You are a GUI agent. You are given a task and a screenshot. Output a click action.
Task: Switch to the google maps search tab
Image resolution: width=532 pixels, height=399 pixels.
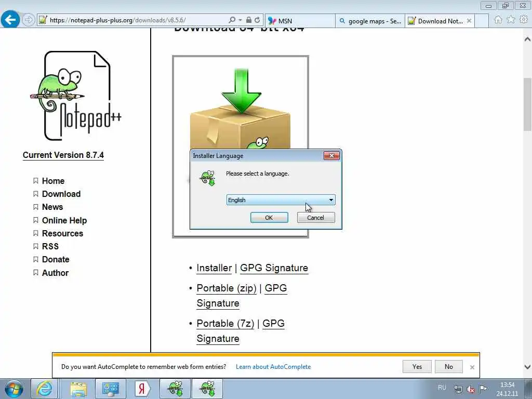tap(370, 21)
